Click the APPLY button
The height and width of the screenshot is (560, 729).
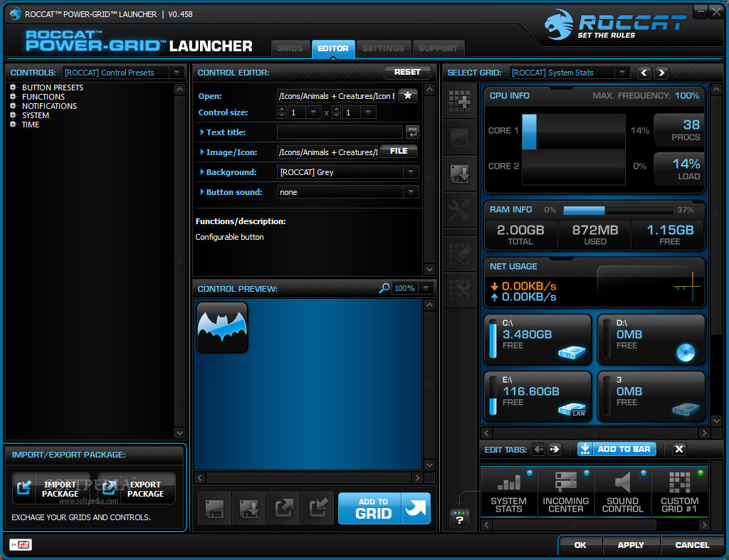click(x=631, y=544)
